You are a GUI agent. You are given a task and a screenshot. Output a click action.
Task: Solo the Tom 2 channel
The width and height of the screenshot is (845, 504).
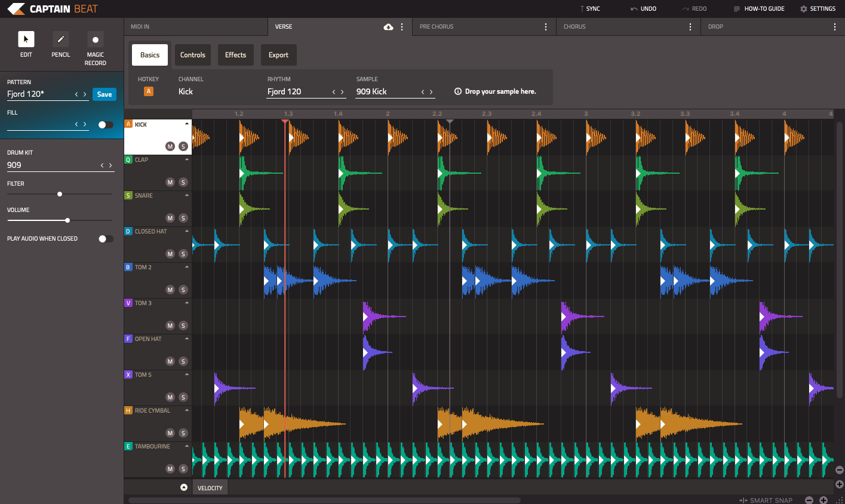[183, 290]
